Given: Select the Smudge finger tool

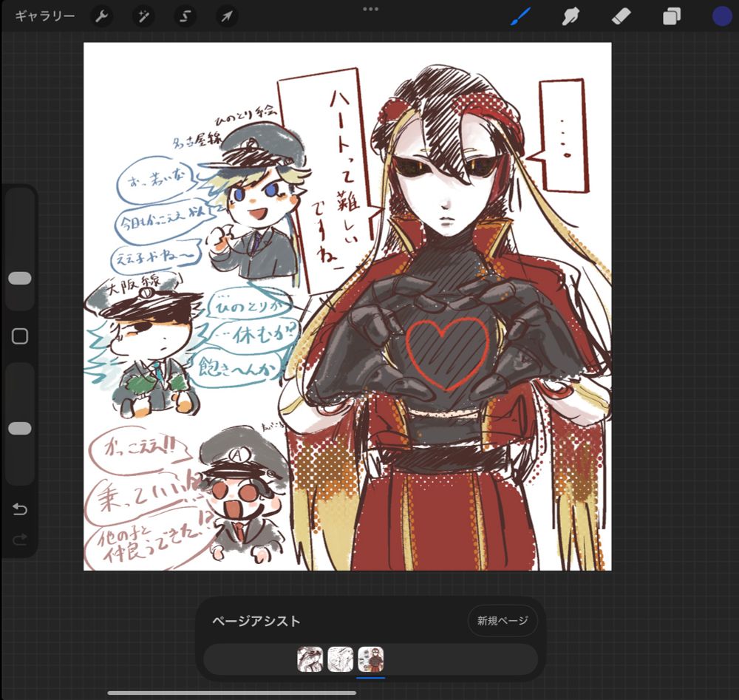Looking at the screenshot, I should 571,16.
